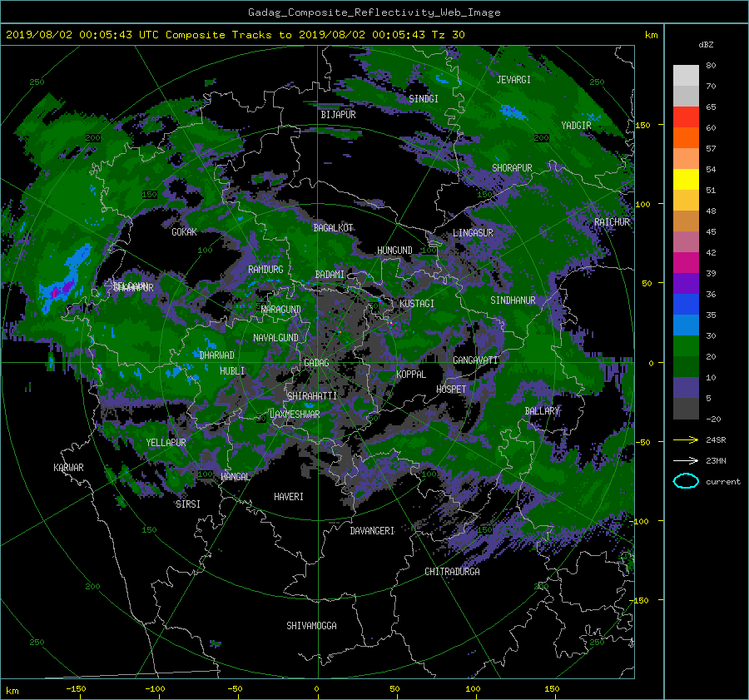Click the NARAGUND city label
Viewport: 749px width, 700px height.
point(281,310)
